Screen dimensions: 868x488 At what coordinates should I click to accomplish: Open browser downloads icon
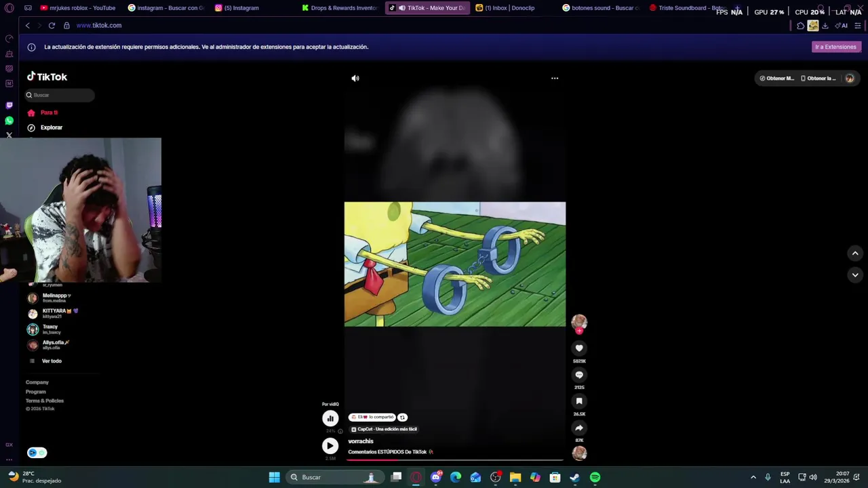(825, 26)
